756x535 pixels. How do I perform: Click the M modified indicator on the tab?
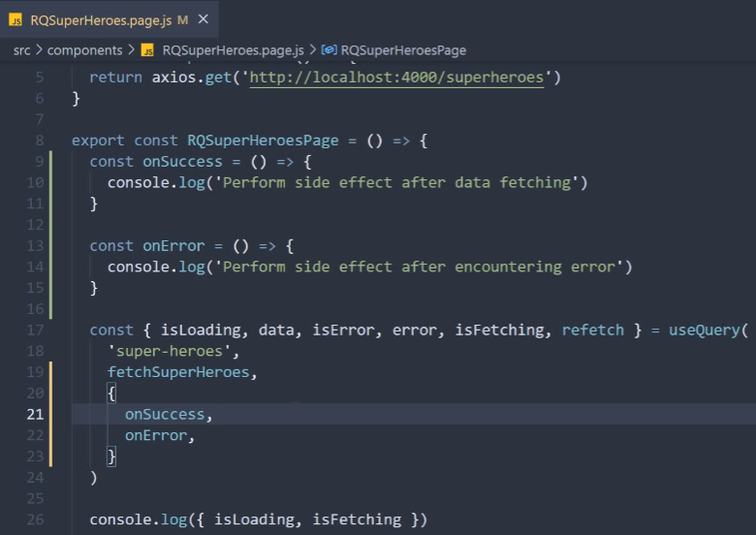pyautogui.click(x=182, y=19)
